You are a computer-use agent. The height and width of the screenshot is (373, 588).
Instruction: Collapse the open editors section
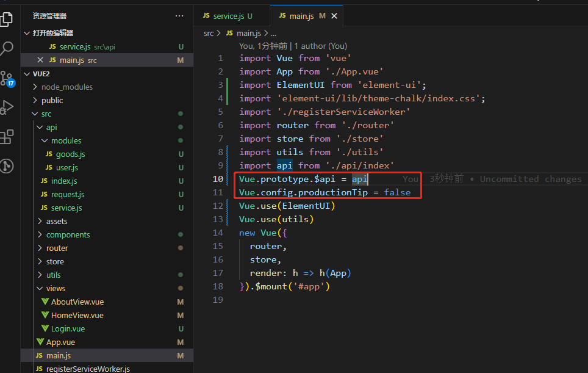point(27,33)
